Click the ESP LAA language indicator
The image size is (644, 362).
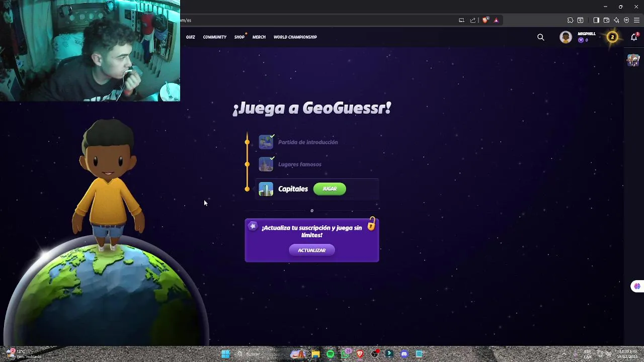click(x=588, y=354)
